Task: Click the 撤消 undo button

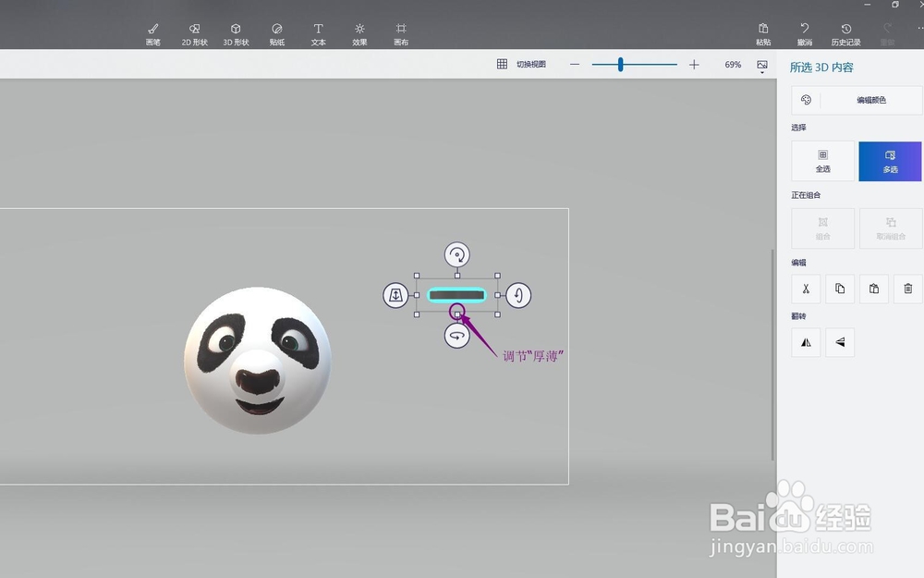Action: tap(805, 34)
